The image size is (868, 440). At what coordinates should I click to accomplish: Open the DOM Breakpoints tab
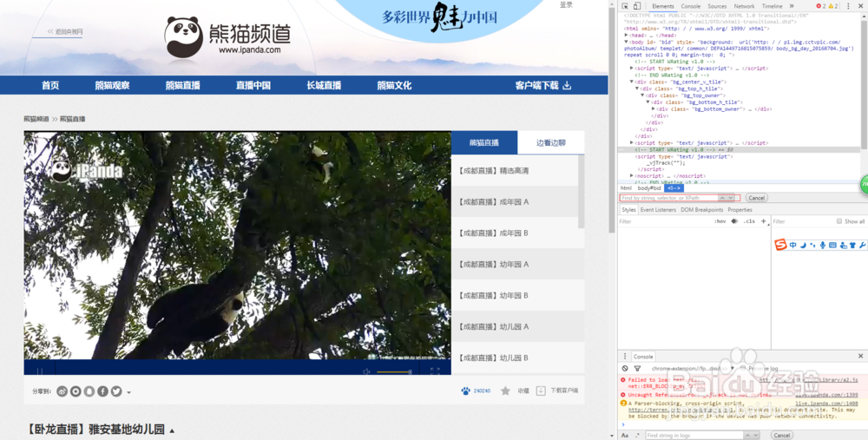pos(702,210)
